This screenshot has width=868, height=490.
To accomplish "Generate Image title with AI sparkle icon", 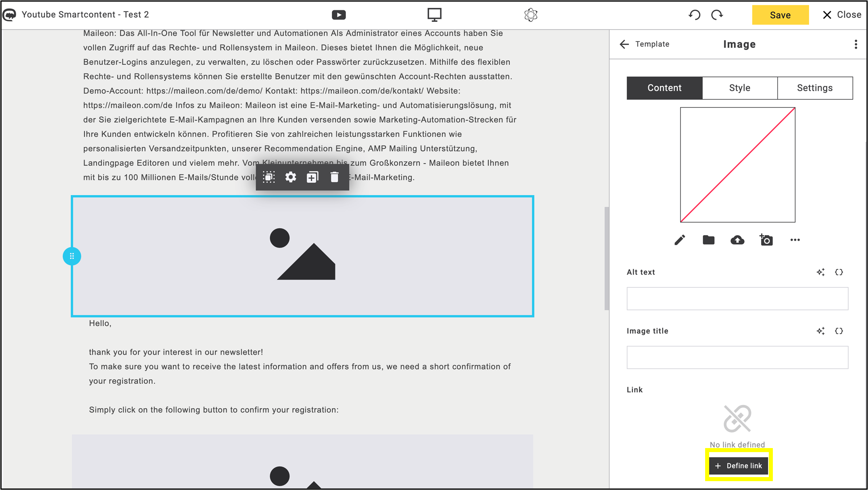I will [820, 331].
